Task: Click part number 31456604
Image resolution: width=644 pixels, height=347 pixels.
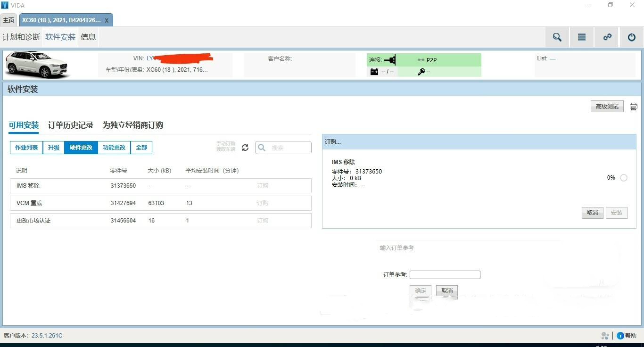Action: (x=123, y=221)
